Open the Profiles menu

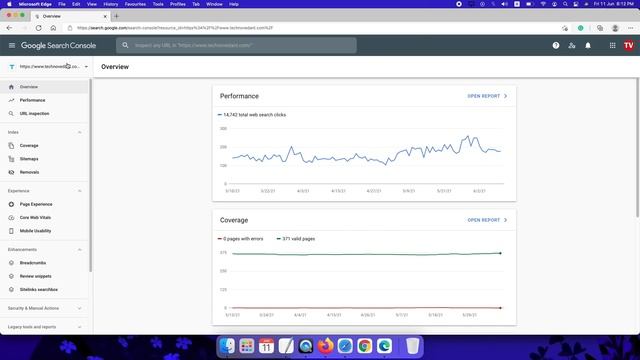coord(178,4)
